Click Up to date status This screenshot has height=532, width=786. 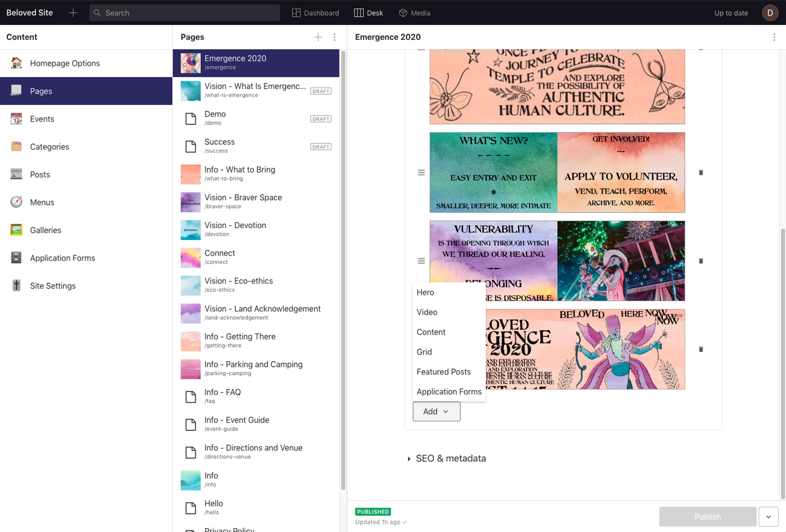click(x=731, y=13)
